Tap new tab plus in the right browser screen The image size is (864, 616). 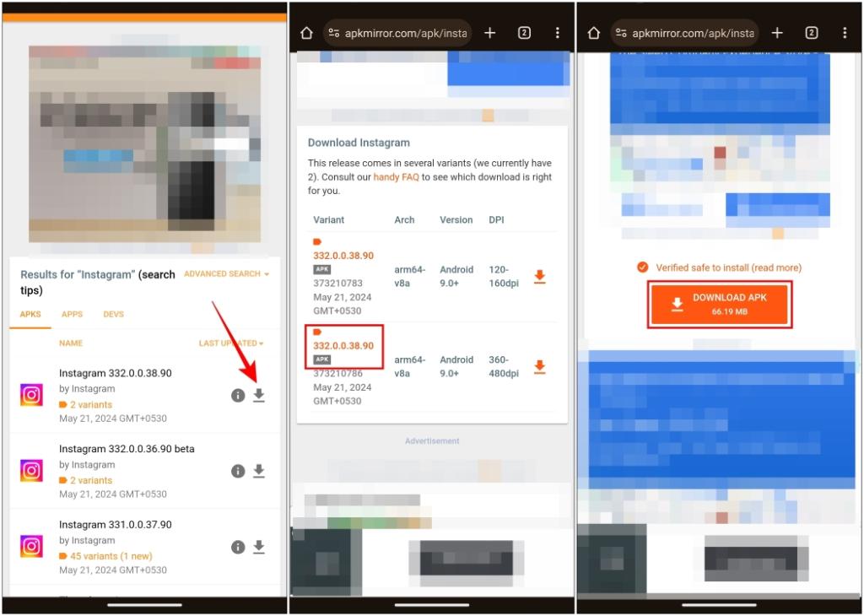point(777,33)
